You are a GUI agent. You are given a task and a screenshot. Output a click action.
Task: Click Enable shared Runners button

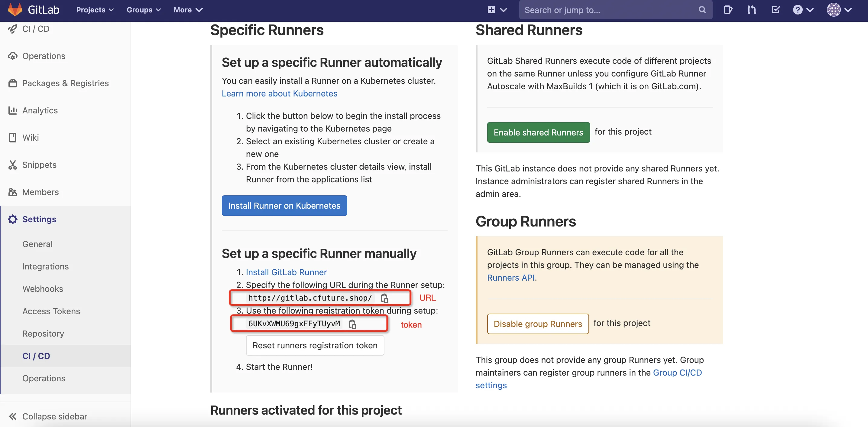pos(538,132)
